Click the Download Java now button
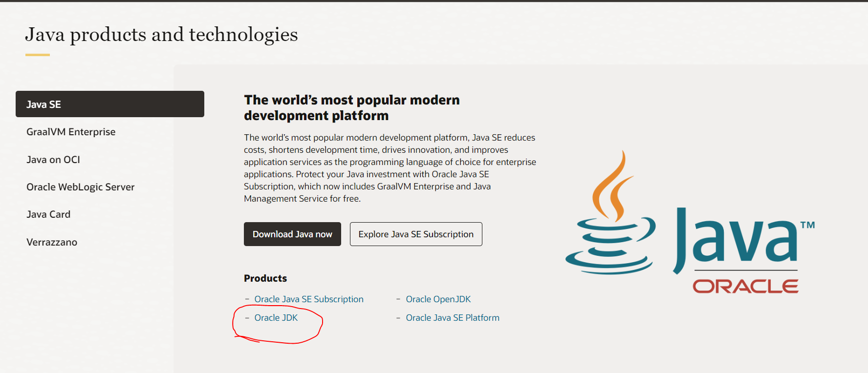This screenshot has width=868, height=373. [x=292, y=234]
